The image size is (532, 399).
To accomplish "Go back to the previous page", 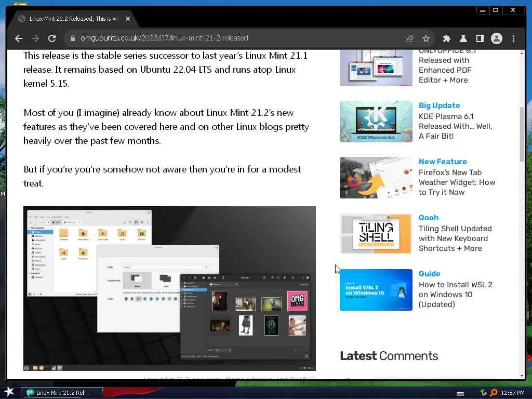I will [19, 38].
